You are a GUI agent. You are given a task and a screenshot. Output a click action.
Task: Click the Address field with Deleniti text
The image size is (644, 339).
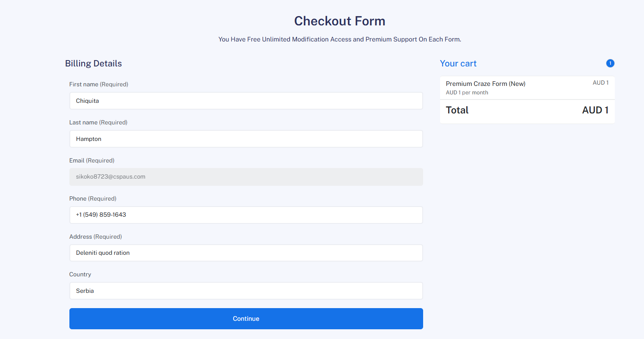coord(246,253)
